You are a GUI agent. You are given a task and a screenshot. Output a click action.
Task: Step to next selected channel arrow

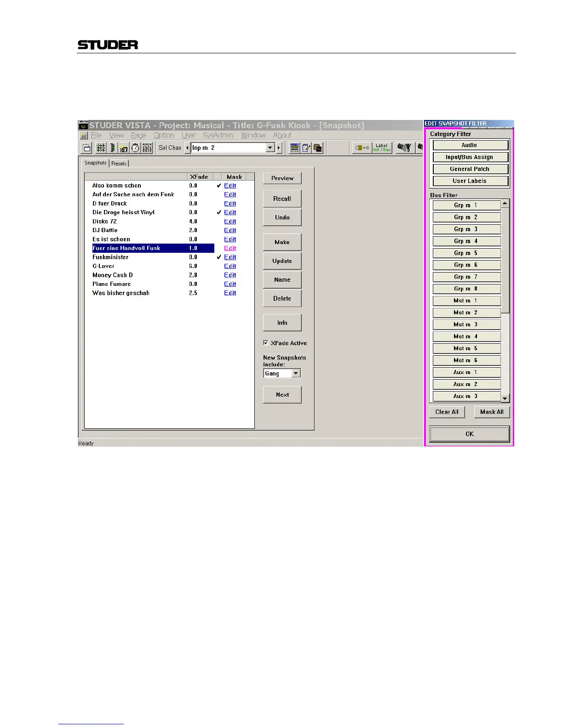(x=279, y=148)
